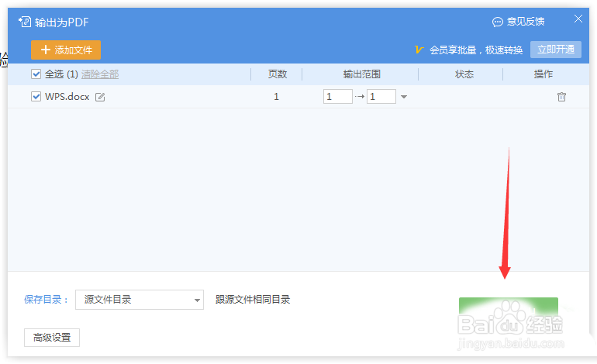Image resolution: width=597 pixels, height=364 pixels.
Task: Click the member batch conversion promo text
Action: pos(476,50)
